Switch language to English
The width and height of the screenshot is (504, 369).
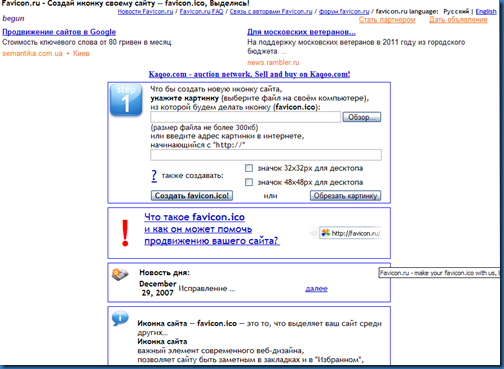[x=486, y=12]
